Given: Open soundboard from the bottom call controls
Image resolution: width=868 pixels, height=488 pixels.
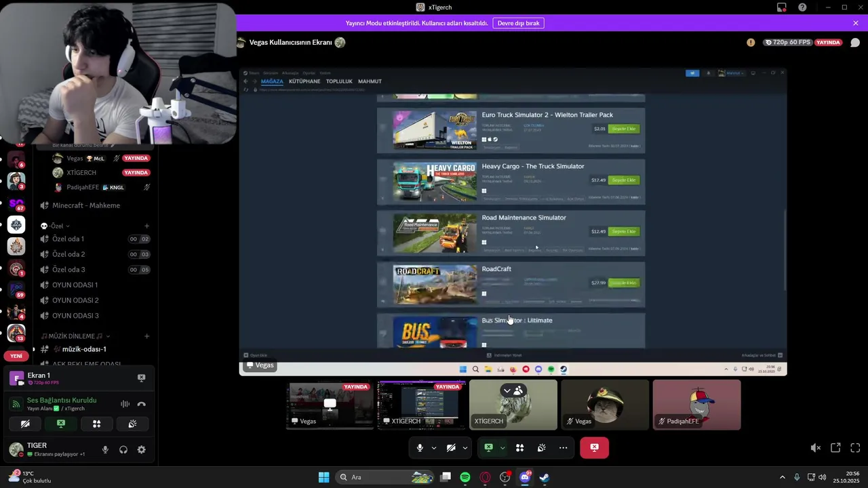Looking at the screenshot, I should (542, 448).
